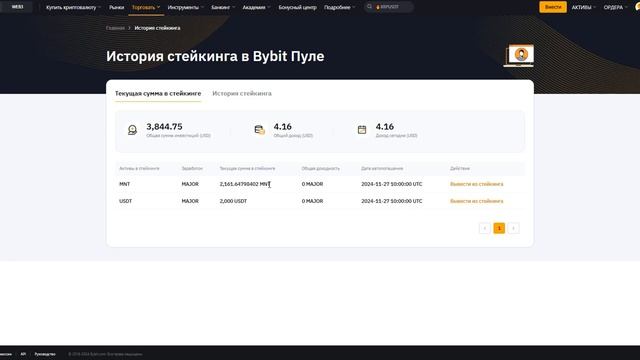Go to 'Главная' breadcrumb link
This screenshot has width=640, height=360.
point(115,28)
